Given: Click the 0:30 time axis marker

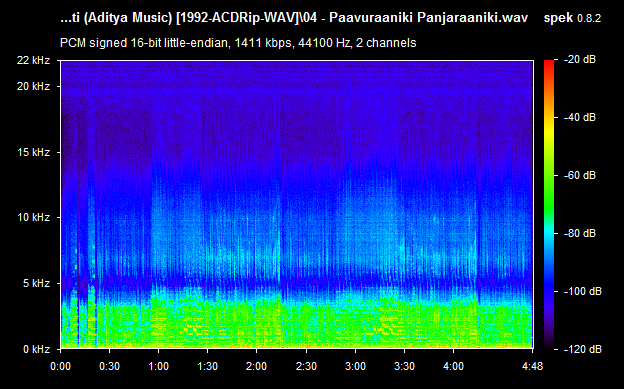Looking at the screenshot, I should 109,366.
